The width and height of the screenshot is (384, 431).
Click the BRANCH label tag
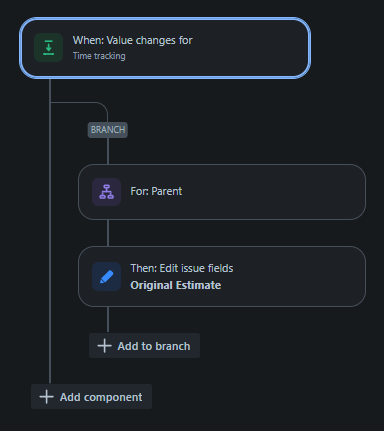(108, 130)
